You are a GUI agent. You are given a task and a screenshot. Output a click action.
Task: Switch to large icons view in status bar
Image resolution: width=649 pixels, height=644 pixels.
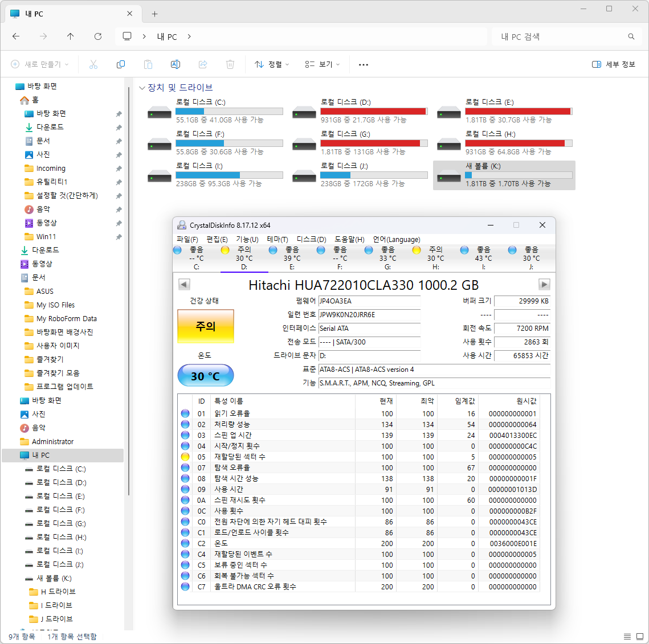pyautogui.click(x=639, y=636)
